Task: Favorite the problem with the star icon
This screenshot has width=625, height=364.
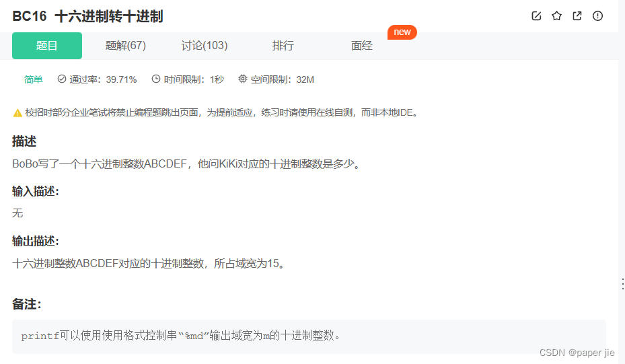Action: point(556,16)
